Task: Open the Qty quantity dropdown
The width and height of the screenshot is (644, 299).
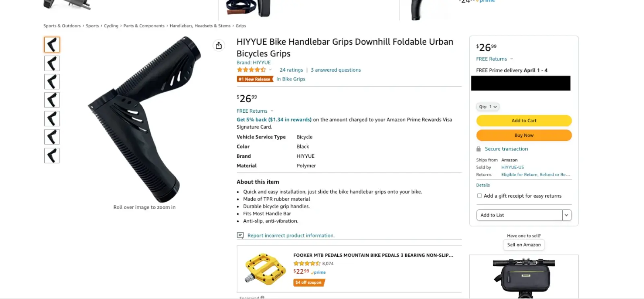Action: (x=487, y=107)
